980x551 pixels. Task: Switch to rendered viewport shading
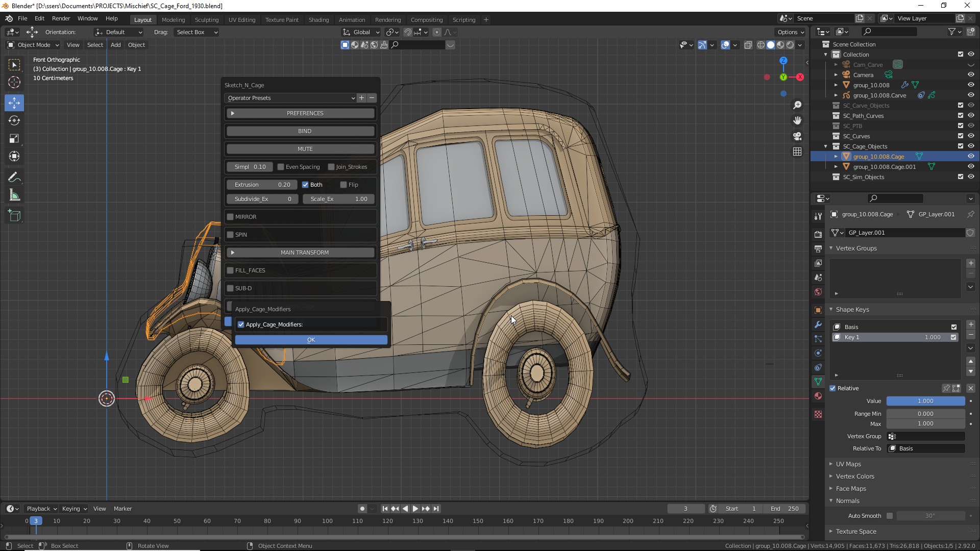[790, 45]
